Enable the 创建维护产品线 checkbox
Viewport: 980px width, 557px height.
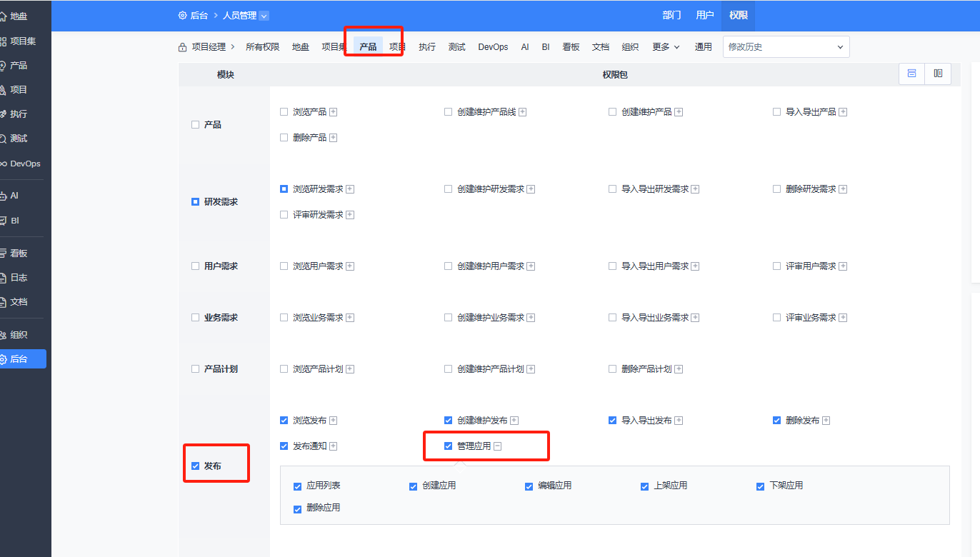point(448,112)
